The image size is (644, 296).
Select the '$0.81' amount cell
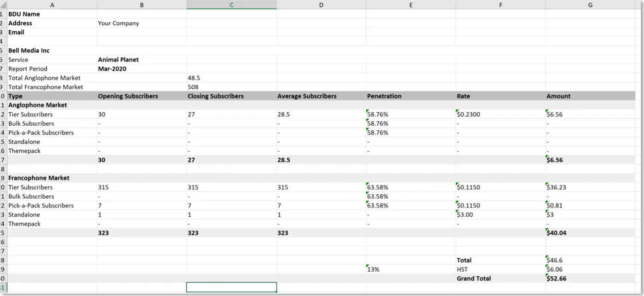point(590,205)
